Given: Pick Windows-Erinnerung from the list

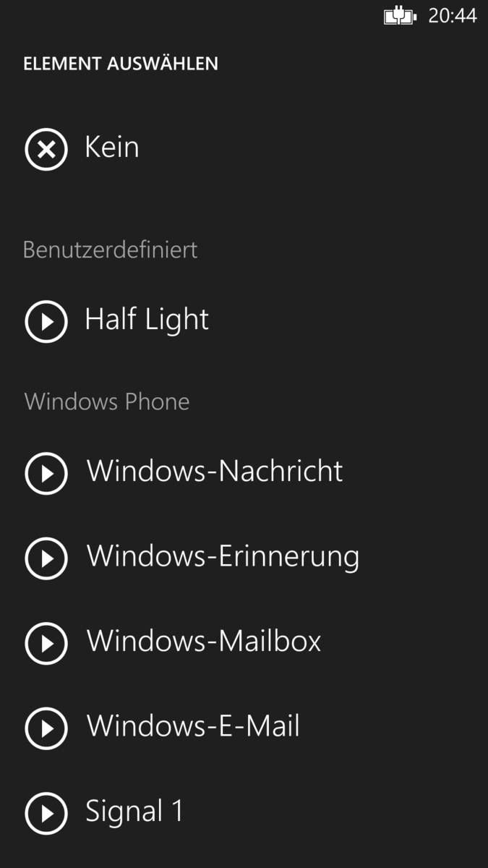Looking at the screenshot, I should 223,557.
